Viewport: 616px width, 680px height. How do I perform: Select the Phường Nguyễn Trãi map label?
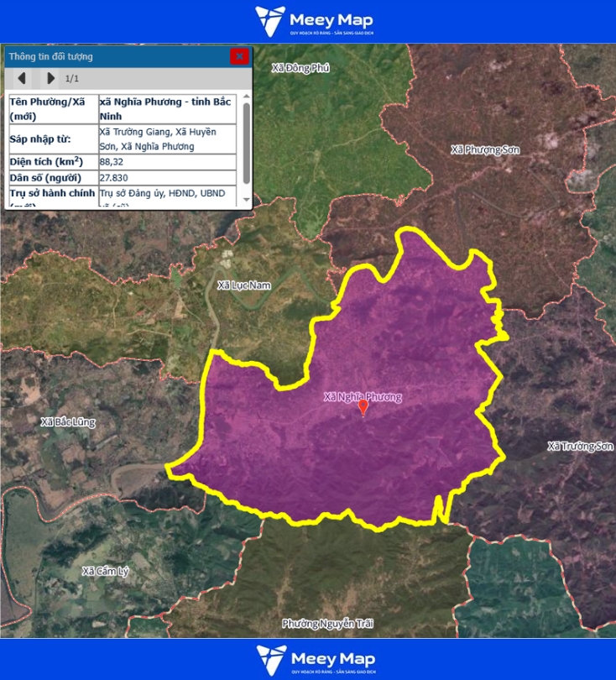[327, 624]
